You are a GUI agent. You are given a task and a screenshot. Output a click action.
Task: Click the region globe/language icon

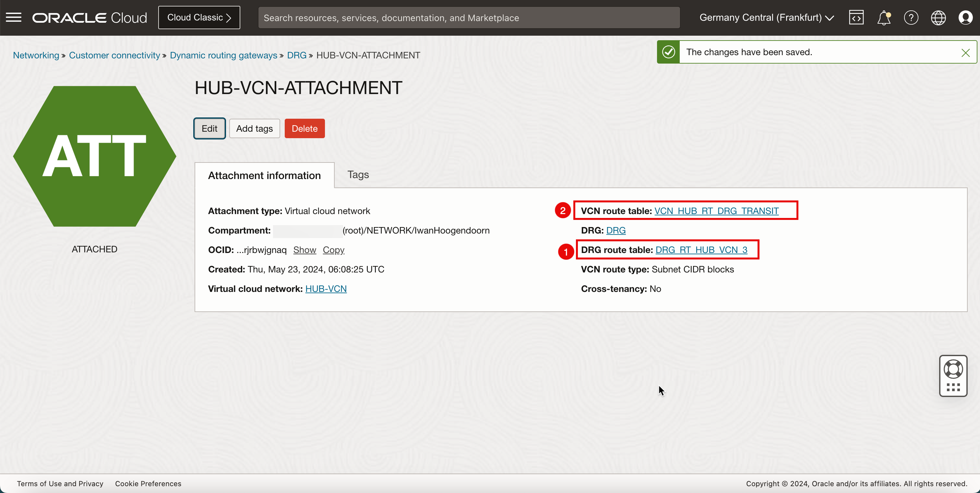click(938, 18)
